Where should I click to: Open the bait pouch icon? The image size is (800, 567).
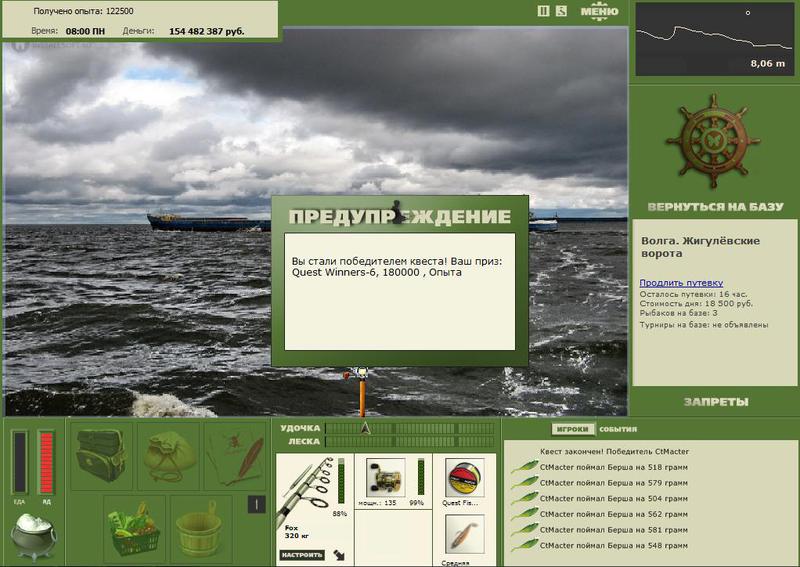(168, 456)
